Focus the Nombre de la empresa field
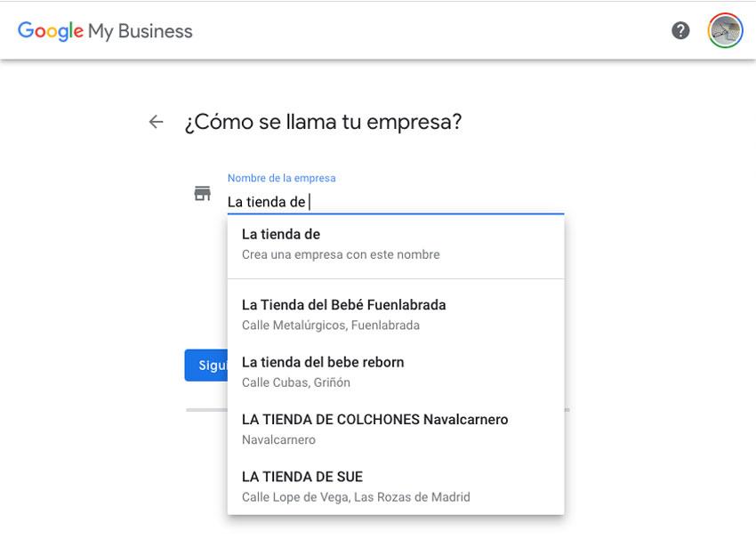This screenshot has height=555, width=756. 396,202
